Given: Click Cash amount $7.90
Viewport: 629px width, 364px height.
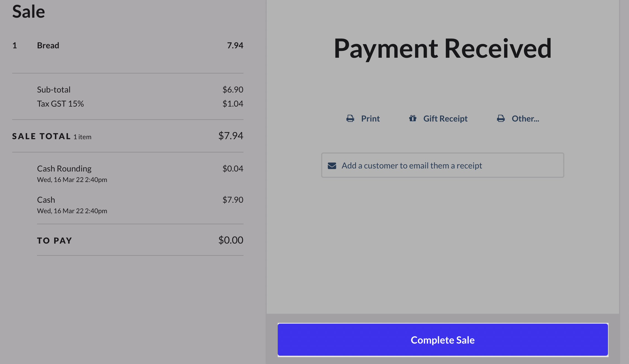Looking at the screenshot, I should pyautogui.click(x=233, y=200).
